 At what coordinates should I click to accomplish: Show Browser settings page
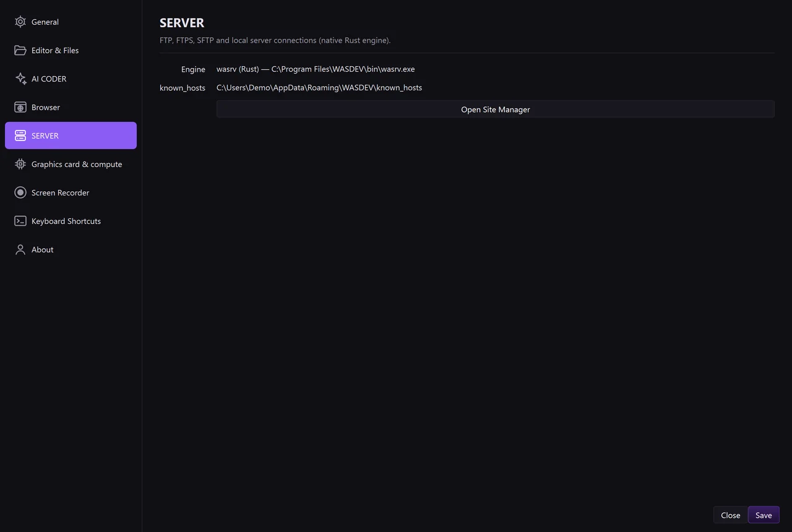(71, 107)
